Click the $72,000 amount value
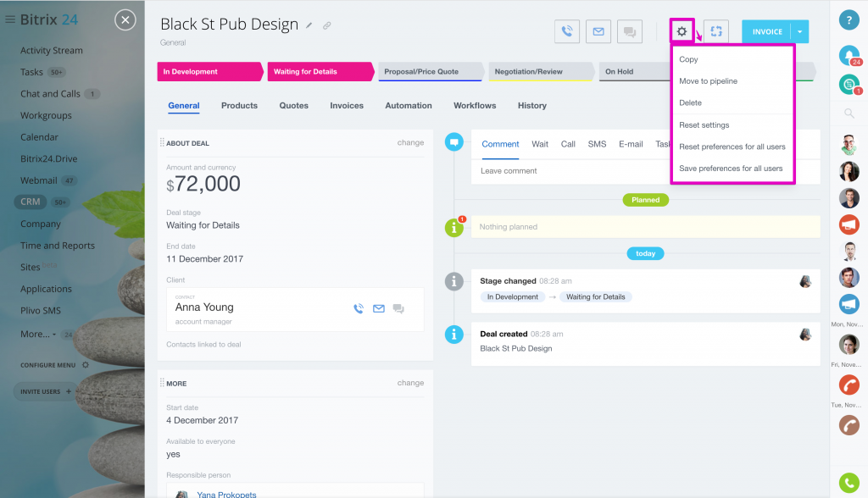The image size is (868, 498). [x=203, y=184]
